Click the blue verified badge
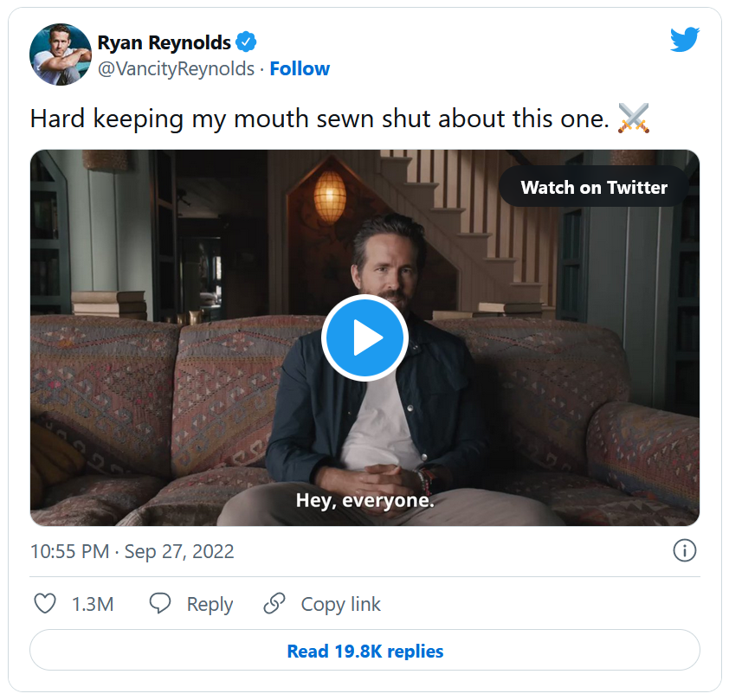This screenshot has height=700, width=729. (247, 42)
